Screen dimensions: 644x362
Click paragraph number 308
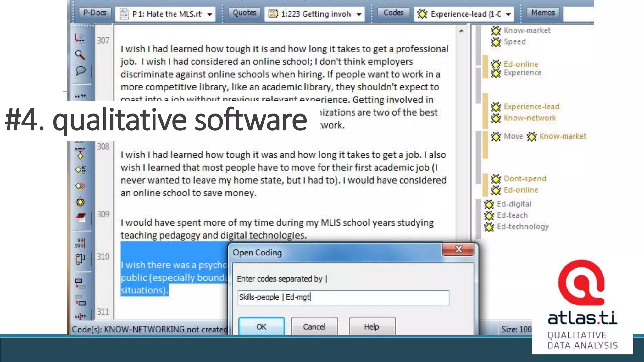tap(103, 146)
